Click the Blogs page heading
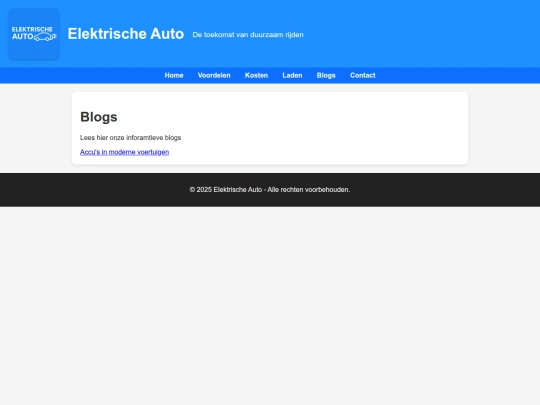The width and height of the screenshot is (540, 405). pyautogui.click(x=99, y=117)
